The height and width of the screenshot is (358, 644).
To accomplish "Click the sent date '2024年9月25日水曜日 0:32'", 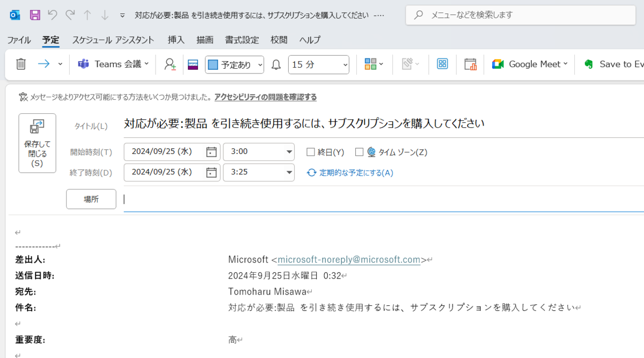I will point(285,276).
